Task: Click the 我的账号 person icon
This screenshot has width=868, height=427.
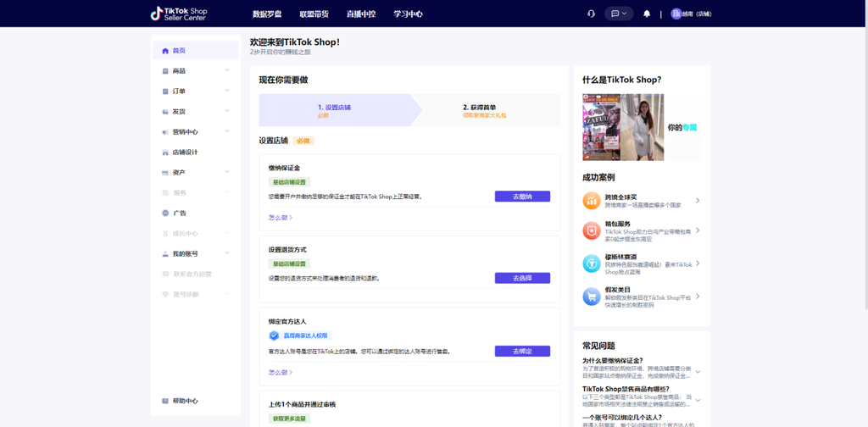Action: (x=165, y=254)
